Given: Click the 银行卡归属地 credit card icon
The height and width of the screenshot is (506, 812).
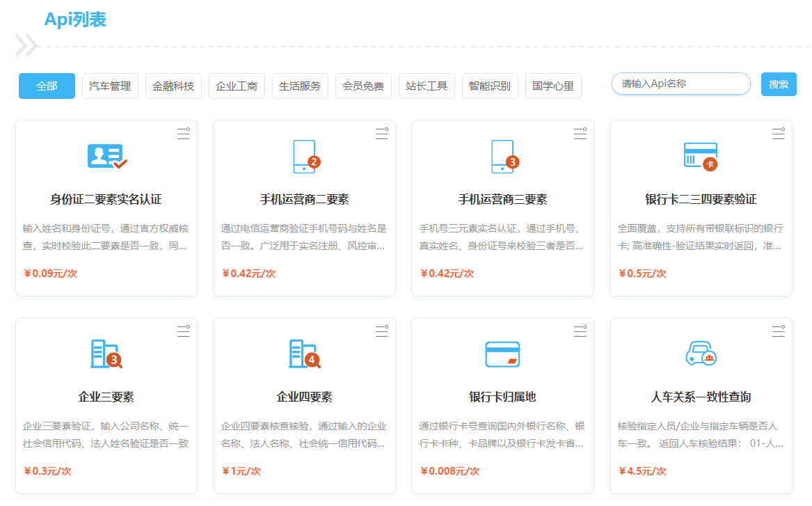Looking at the screenshot, I should coord(502,354).
